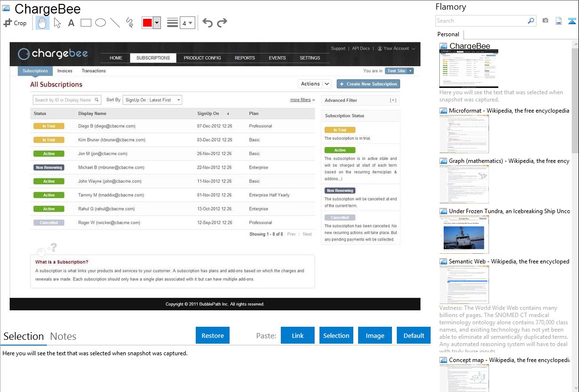Open the Personal tab in Flamory panel
The height and width of the screenshot is (392, 579).
click(448, 34)
